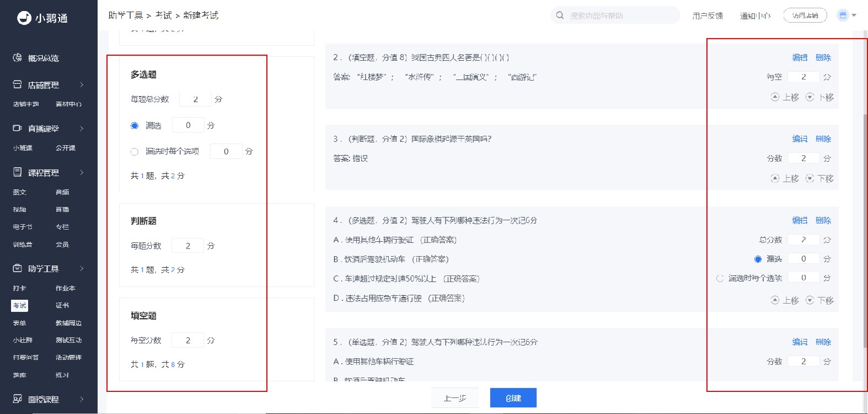Click the 上移 arrow icon for question 3
The image size is (868, 414).
coord(775,178)
